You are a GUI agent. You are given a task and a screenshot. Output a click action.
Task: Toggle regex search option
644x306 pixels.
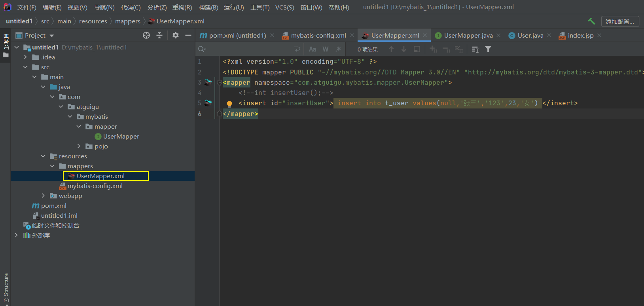pos(338,49)
